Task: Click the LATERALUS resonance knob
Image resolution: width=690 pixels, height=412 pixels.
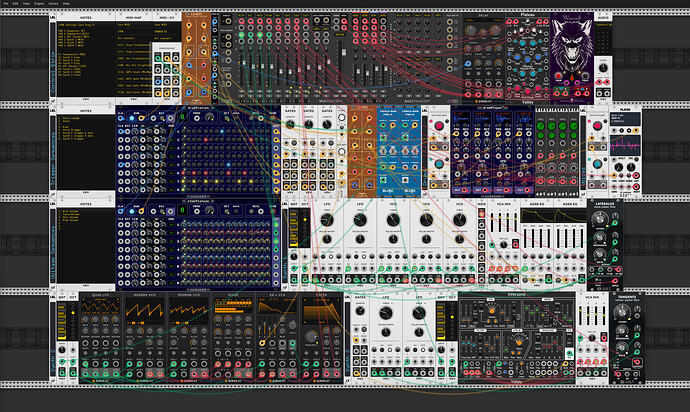Action: coord(599,238)
